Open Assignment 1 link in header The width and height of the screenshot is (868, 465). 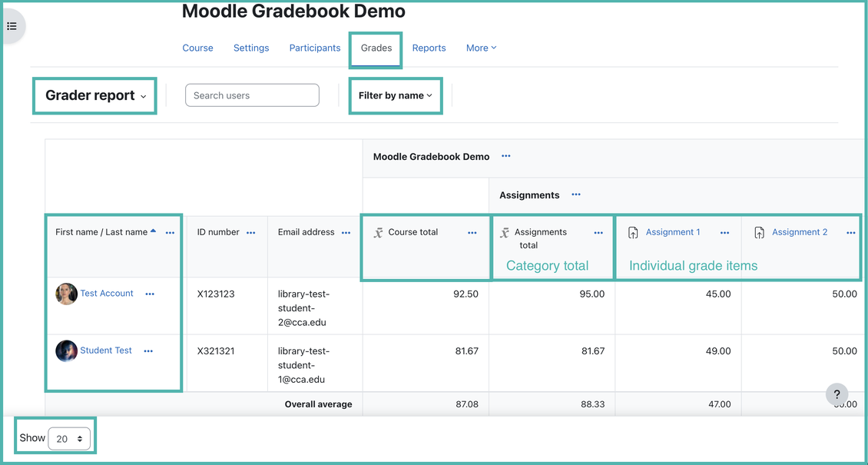(x=673, y=232)
